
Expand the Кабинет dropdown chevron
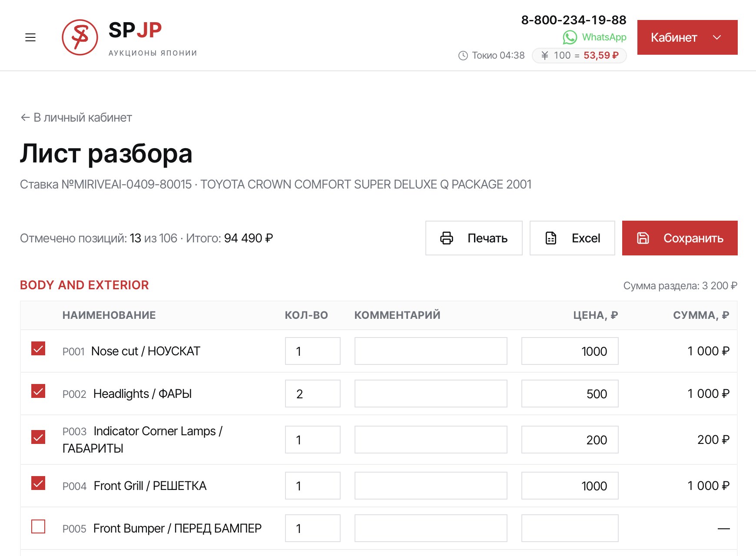point(717,37)
